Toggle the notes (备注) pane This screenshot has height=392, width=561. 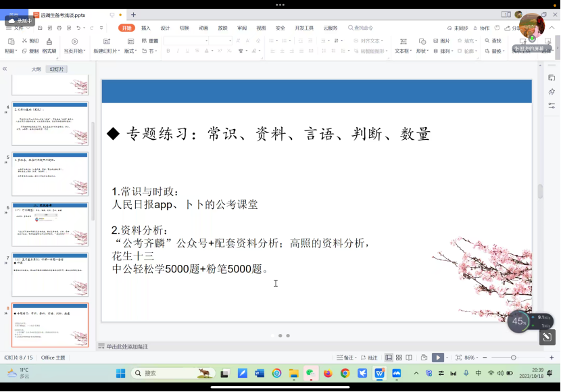point(347,358)
